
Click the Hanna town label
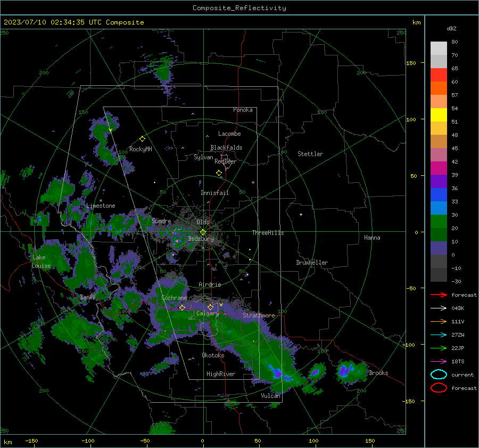(x=372, y=238)
